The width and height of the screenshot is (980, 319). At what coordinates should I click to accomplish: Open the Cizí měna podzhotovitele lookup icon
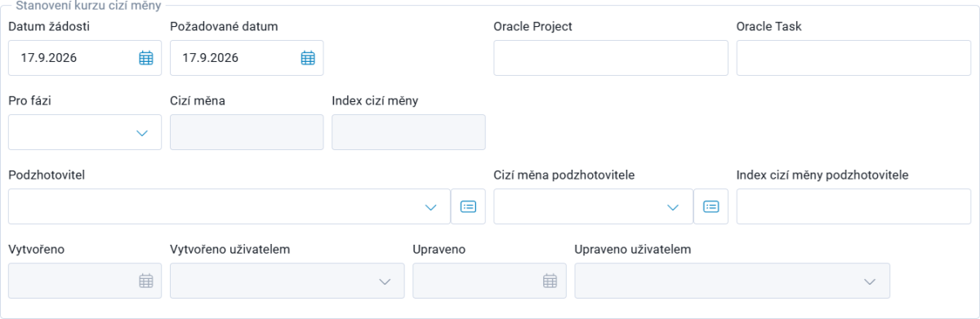tap(711, 206)
